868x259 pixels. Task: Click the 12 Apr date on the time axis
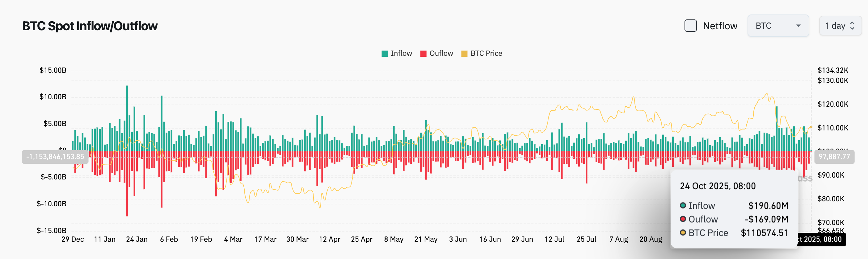[x=329, y=239]
